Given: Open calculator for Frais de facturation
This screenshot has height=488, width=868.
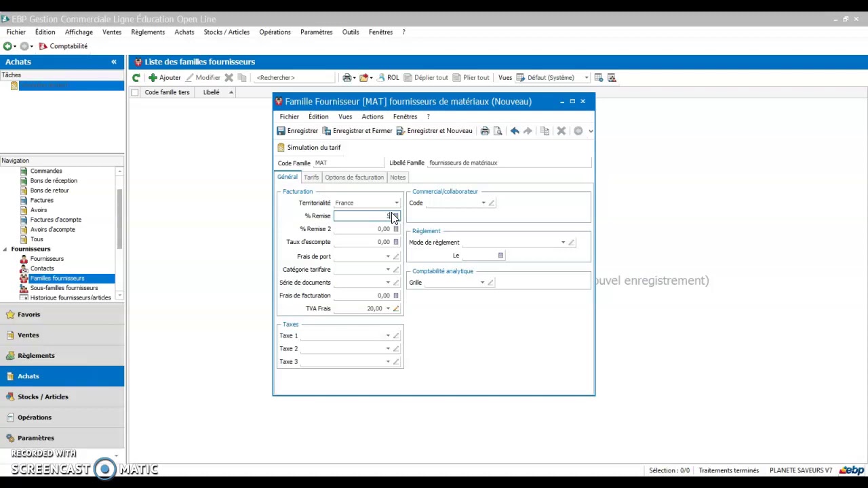Looking at the screenshot, I should tap(396, 296).
